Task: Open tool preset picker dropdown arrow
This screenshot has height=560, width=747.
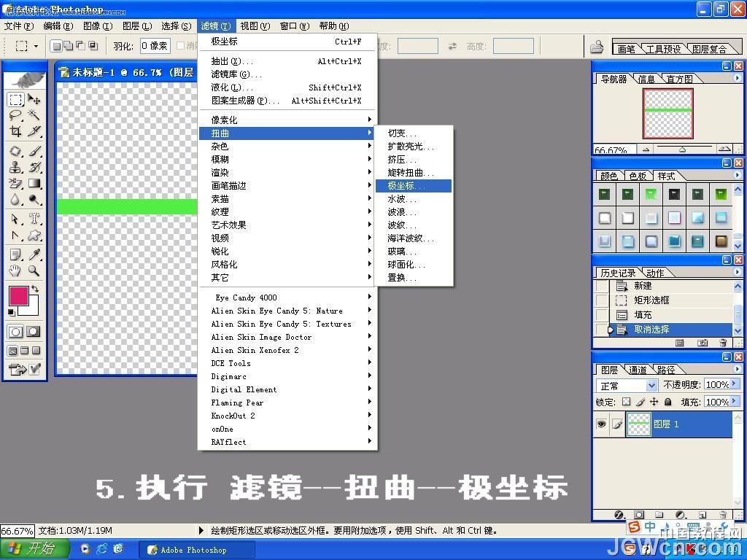Action: (36, 46)
